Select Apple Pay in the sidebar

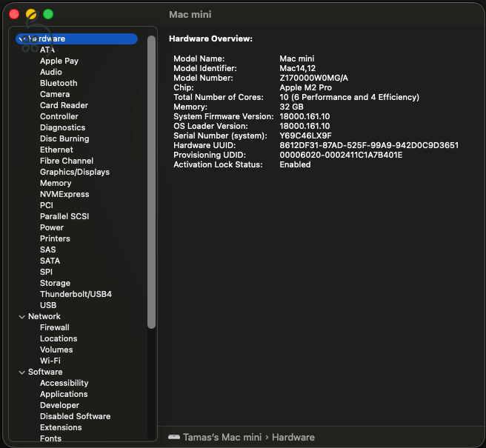coord(59,61)
